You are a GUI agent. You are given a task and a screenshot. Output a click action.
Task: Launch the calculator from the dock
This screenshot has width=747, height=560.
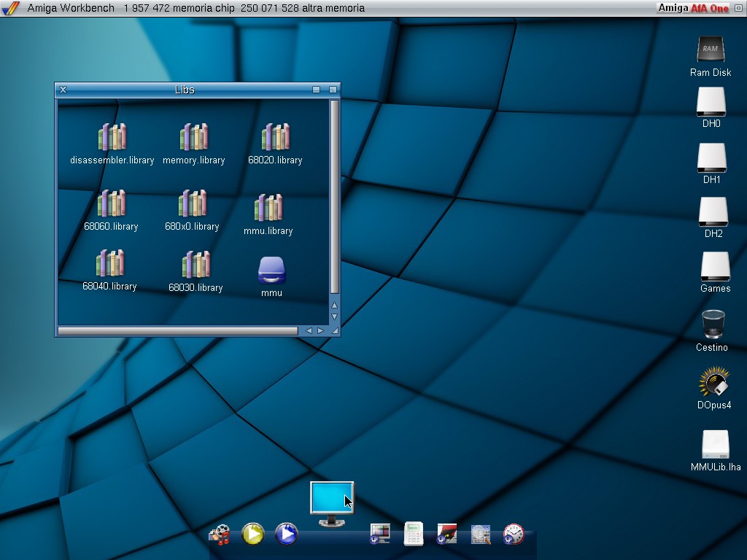coord(414,534)
